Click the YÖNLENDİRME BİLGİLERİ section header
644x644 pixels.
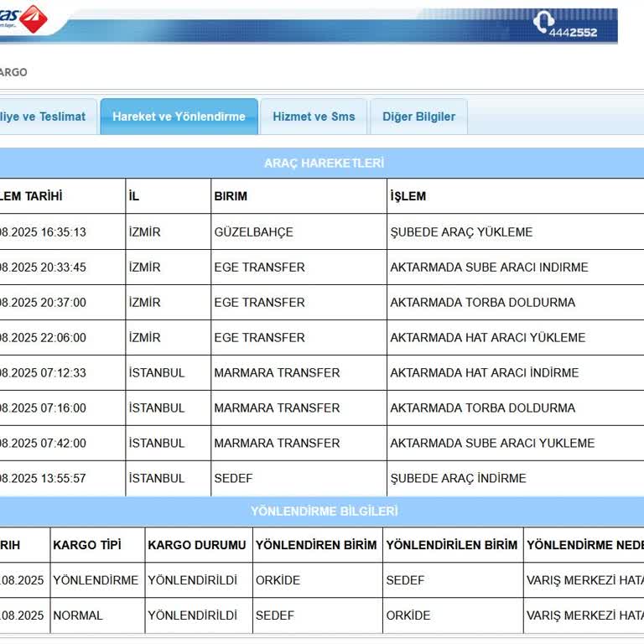[x=324, y=512]
